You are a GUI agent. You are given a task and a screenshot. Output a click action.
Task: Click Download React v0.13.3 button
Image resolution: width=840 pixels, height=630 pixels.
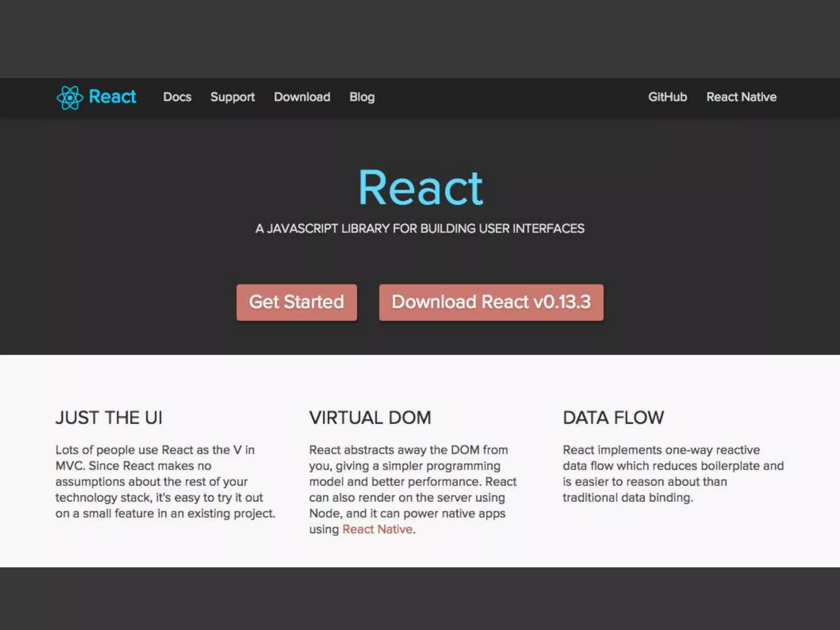491,302
